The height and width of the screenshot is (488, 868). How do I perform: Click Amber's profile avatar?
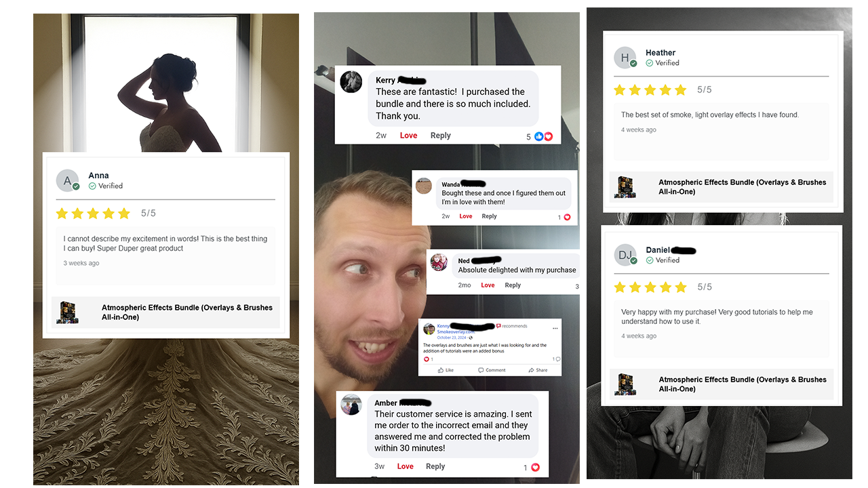(x=351, y=405)
